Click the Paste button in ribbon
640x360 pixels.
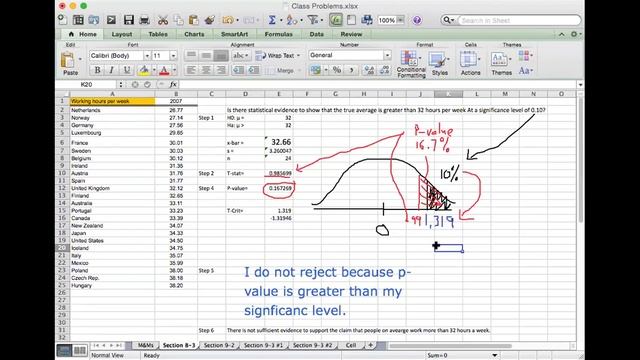click(69, 64)
